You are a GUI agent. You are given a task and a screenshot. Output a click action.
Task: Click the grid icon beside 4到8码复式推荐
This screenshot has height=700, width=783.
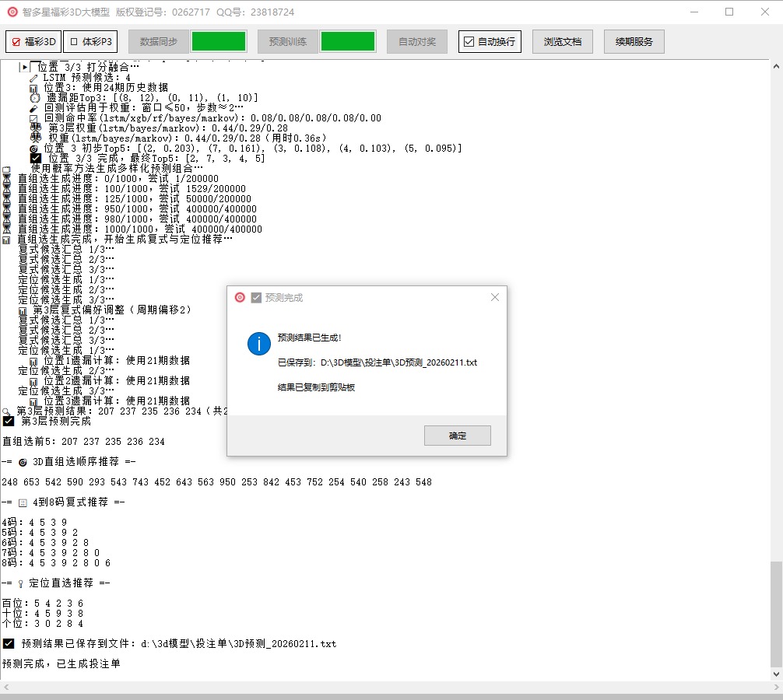[23, 502]
